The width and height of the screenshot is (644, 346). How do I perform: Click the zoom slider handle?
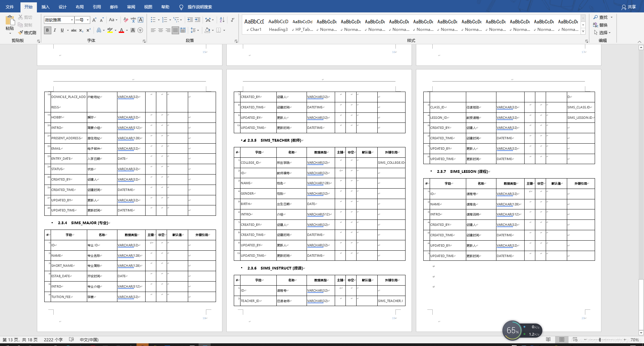[600, 340]
